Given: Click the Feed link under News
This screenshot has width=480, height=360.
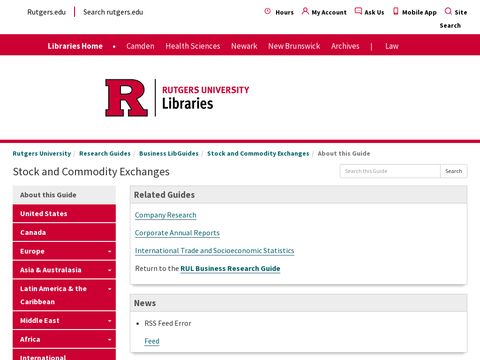Looking at the screenshot, I should click(152, 341).
